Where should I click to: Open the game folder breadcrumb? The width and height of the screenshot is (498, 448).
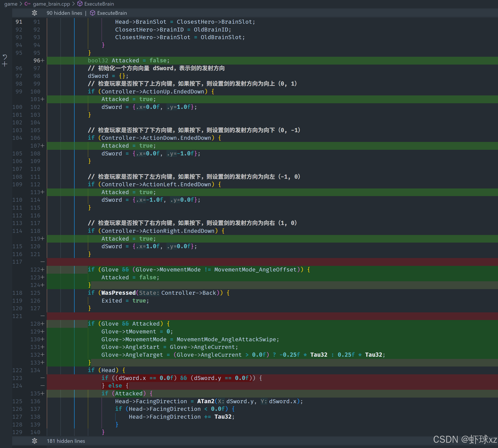pyautogui.click(x=11, y=4)
